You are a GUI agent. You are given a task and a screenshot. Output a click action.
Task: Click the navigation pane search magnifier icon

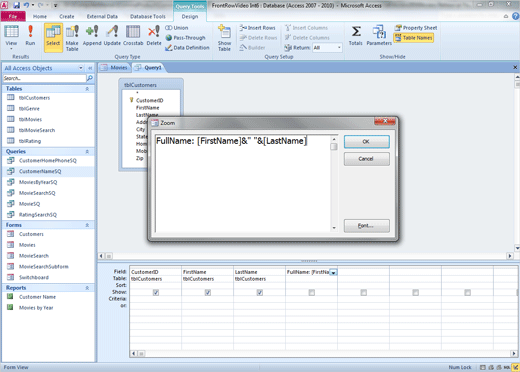[x=89, y=78]
